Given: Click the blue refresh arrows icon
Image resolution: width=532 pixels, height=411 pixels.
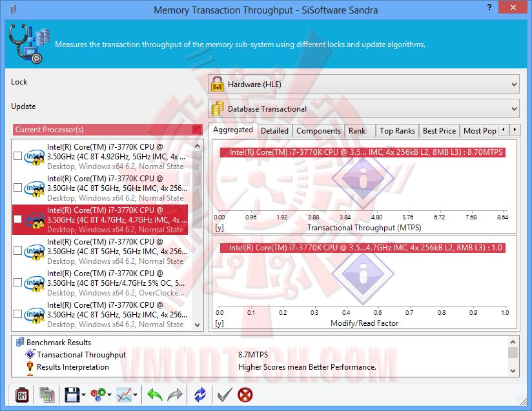Looking at the screenshot, I should pyautogui.click(x=200, y=395).
